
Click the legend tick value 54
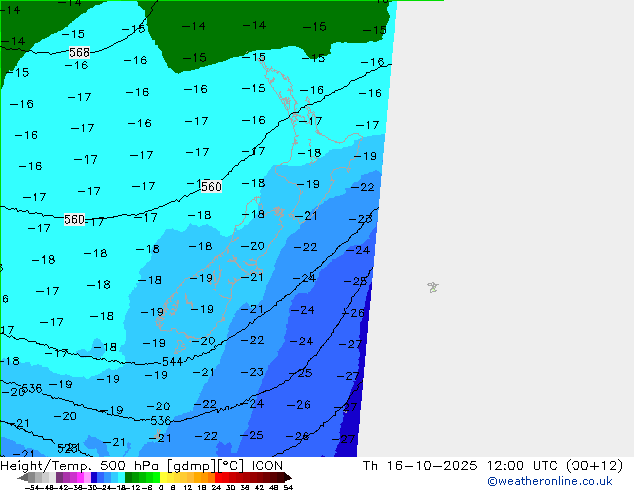(x=287, y=487)
